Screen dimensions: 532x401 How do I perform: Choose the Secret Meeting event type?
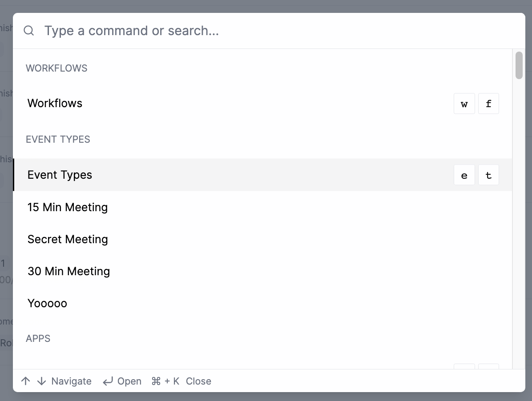[x=68, y=239]
